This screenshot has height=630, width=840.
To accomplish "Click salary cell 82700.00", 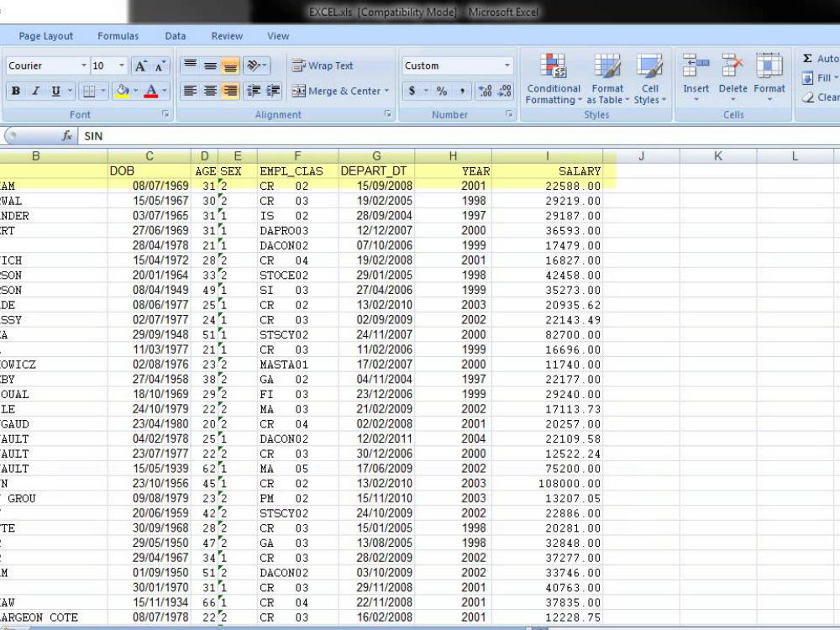I will (548, 335).
